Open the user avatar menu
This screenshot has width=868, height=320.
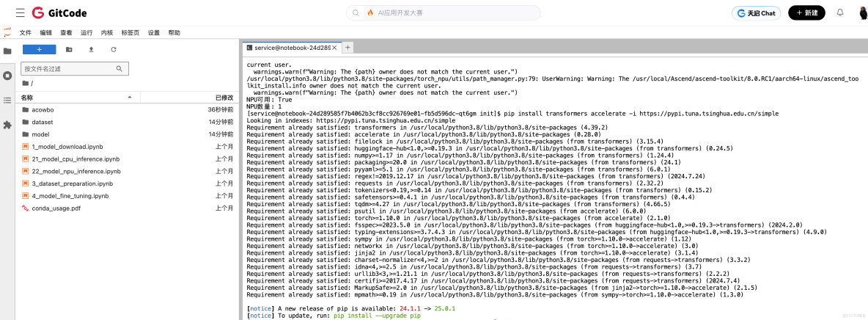(x=862, y=12)
